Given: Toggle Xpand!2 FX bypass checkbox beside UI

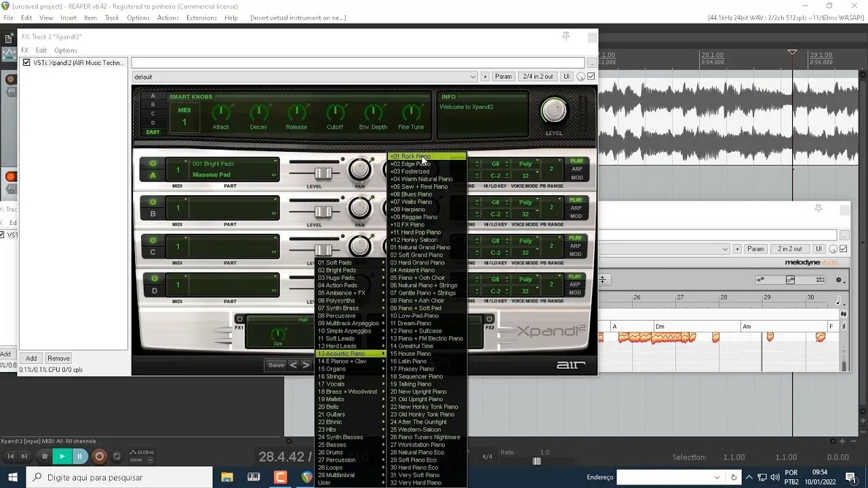Looking at the screenshot, I should 591,77.
